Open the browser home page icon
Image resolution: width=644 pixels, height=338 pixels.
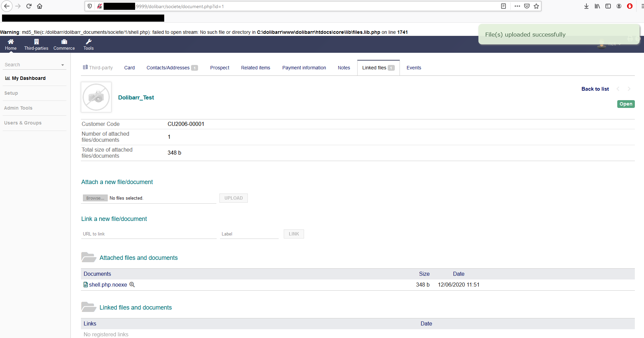[x=40, y=6]
